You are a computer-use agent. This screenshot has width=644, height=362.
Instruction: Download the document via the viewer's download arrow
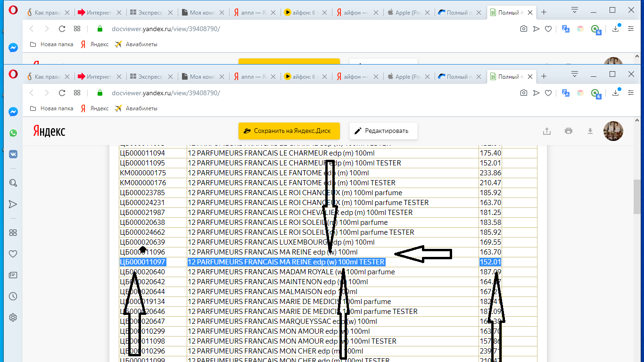point(590,131)
